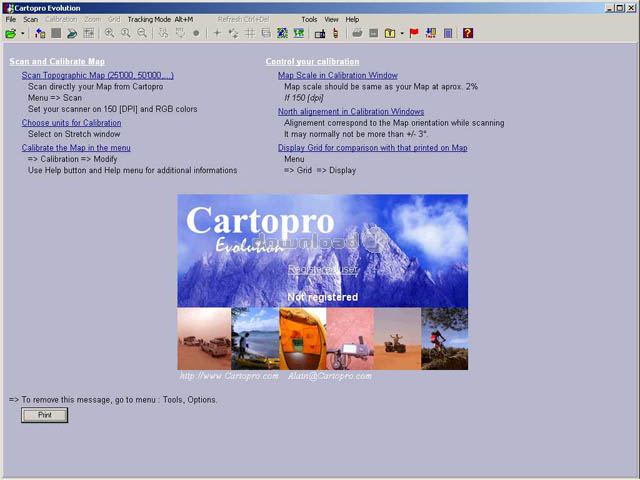
Task: Open the File menu
Action: 11,19
